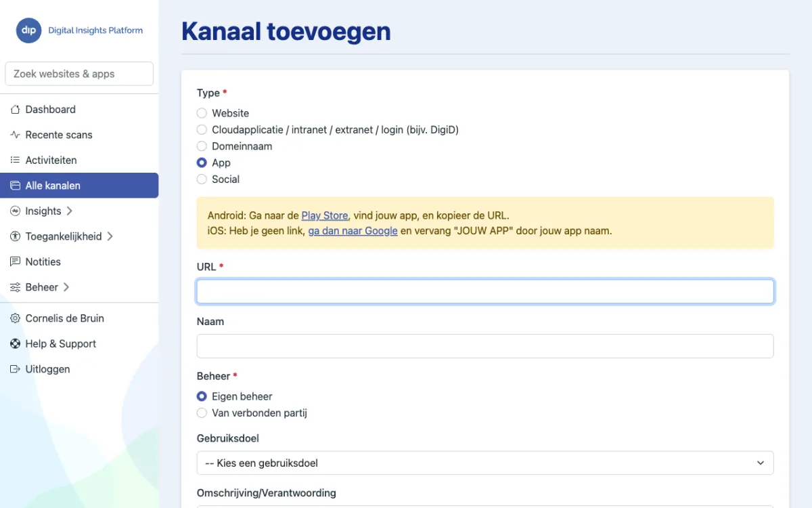Click the Alle kanalen window icon

[x=15, y=186]
